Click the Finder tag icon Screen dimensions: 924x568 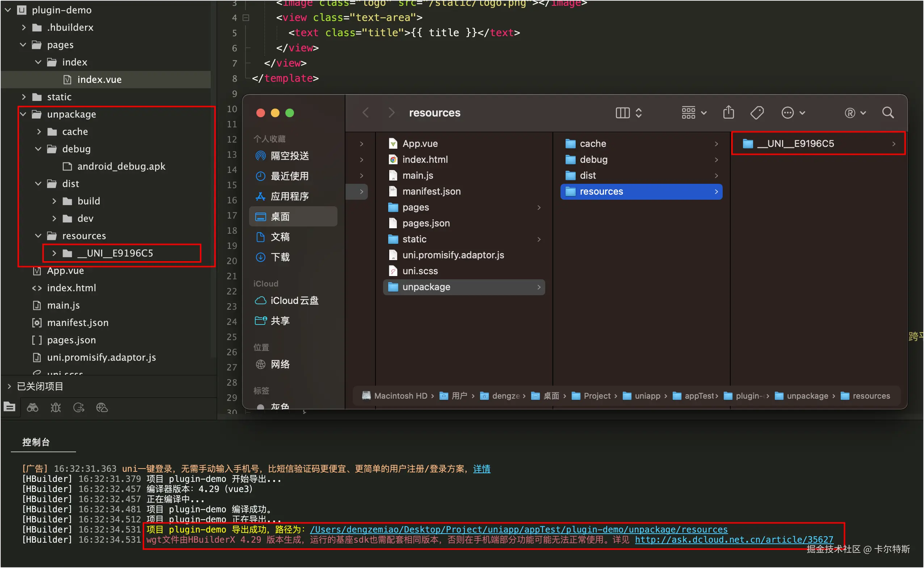tap(756, 113)
